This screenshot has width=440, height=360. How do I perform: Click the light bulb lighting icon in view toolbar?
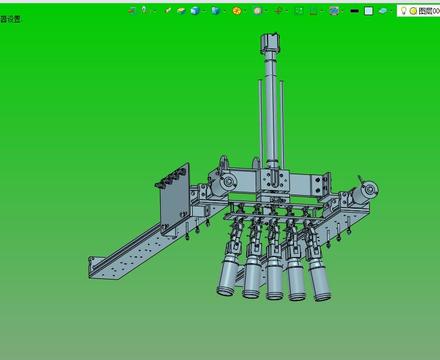coord(144,10)
